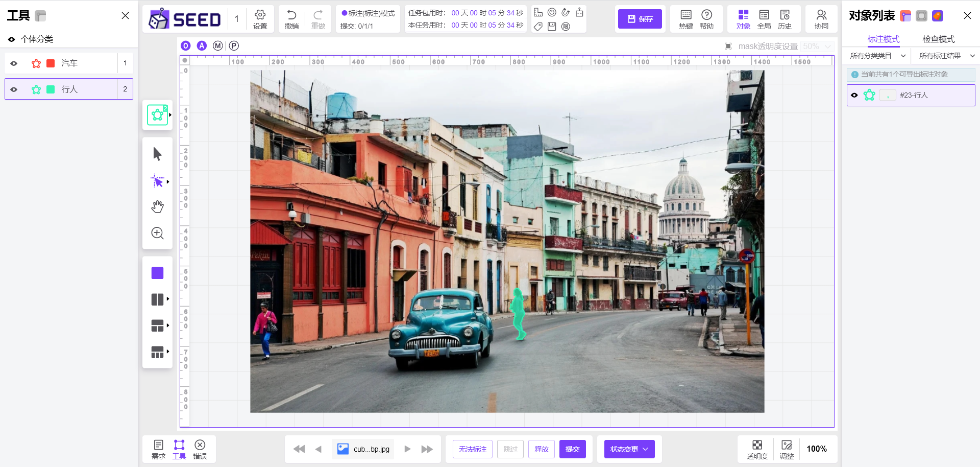Expand three-pane layout options arrow
This screenshot has height=467, width=980.
point(168,325)
